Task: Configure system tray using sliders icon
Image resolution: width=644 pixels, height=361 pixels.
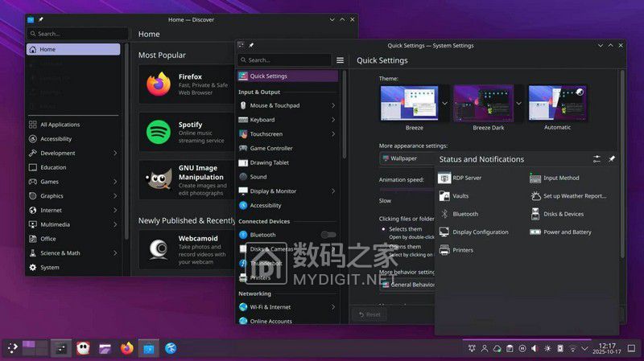Action: pyautogui.click(x=597, y=159)
